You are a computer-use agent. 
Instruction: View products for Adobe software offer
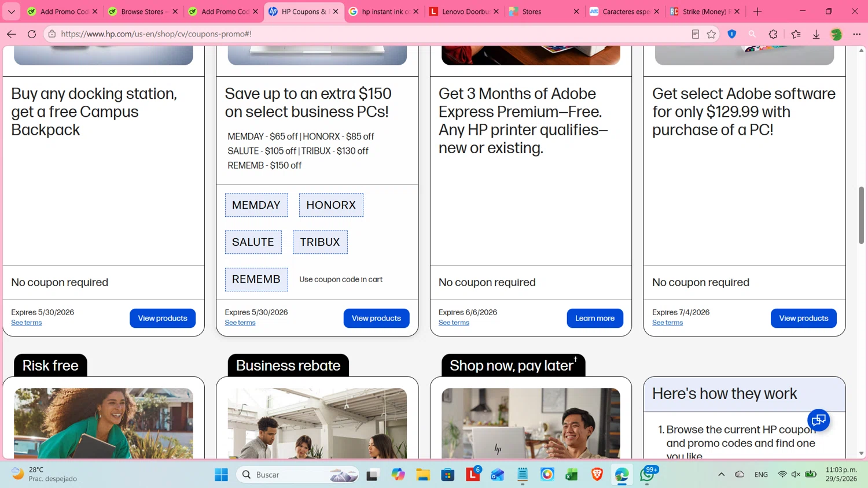pos(804,318)
